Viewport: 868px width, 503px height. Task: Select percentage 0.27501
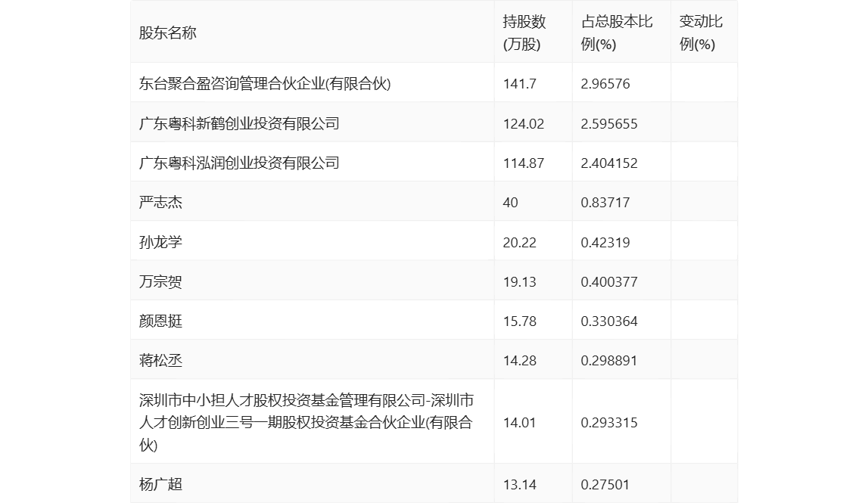coord(605,484)
